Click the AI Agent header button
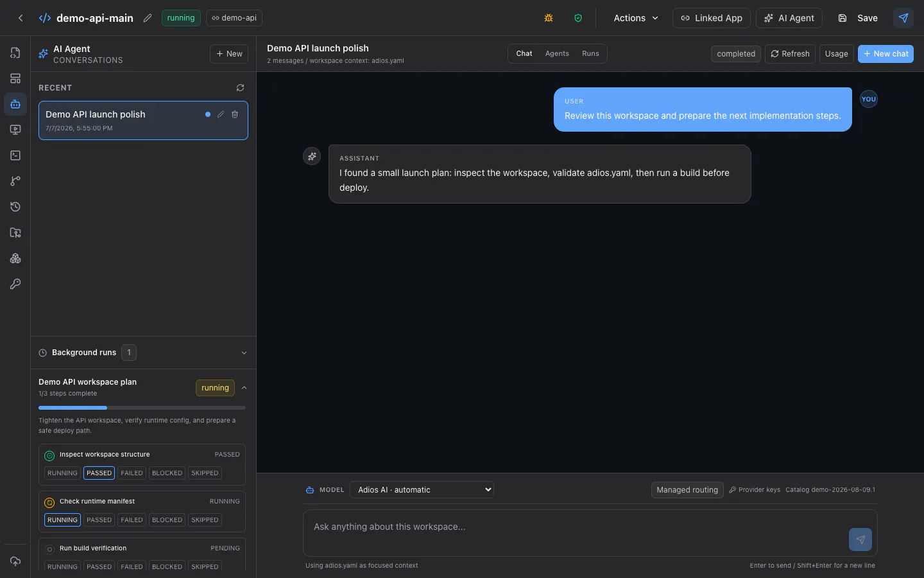 (x=789, y=18)
